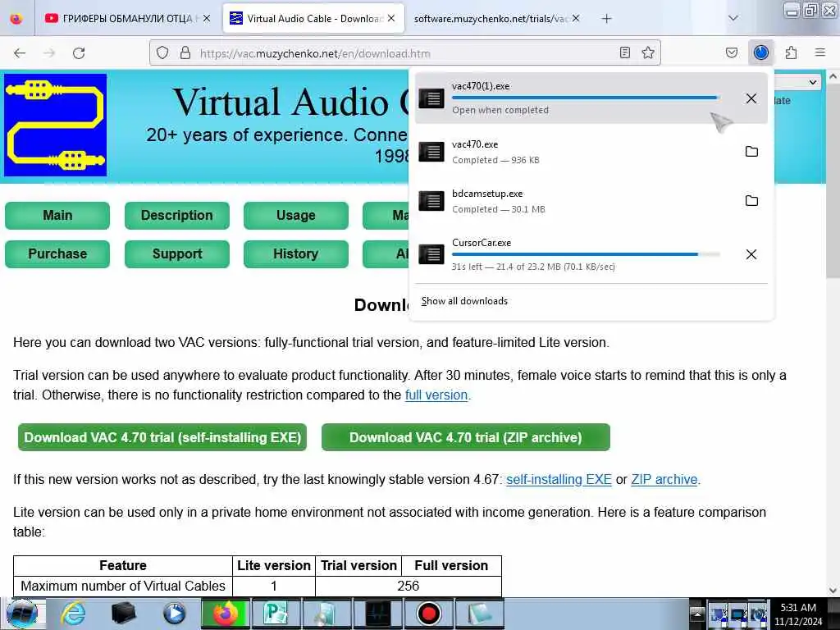Launch Internet Explorer from the taskbar
This screenshot has width=840, height=630.
[x=73, y=614]
